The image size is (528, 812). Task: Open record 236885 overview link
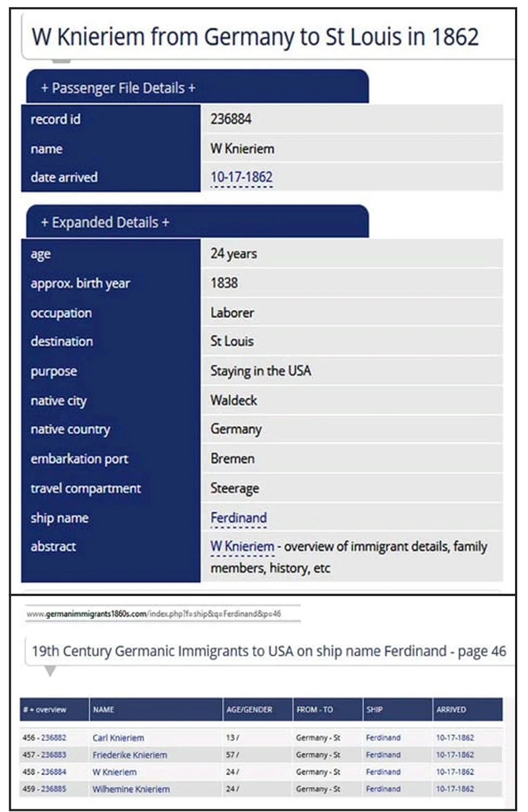point(53,789)
